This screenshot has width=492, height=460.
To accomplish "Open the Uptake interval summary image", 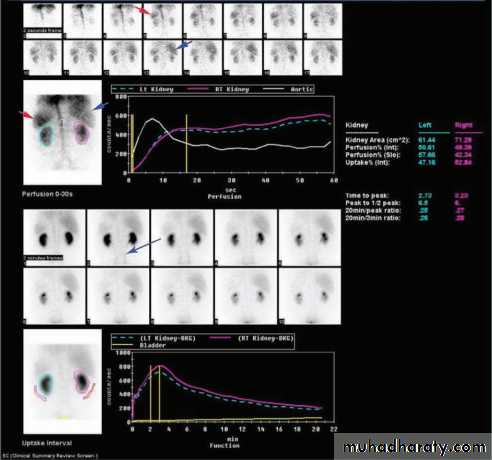I will pyautogui.click(x=63, y=382).
